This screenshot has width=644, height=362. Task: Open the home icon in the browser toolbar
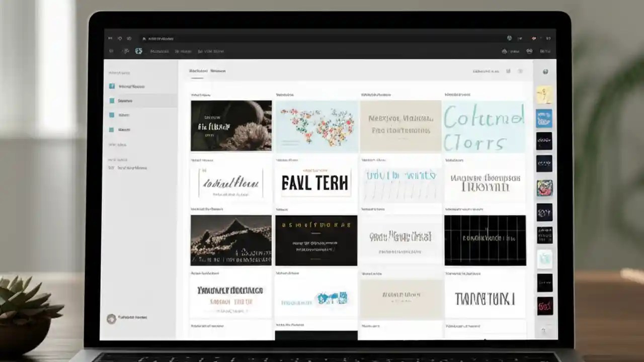pyautogui.click(x=129, y=38)
